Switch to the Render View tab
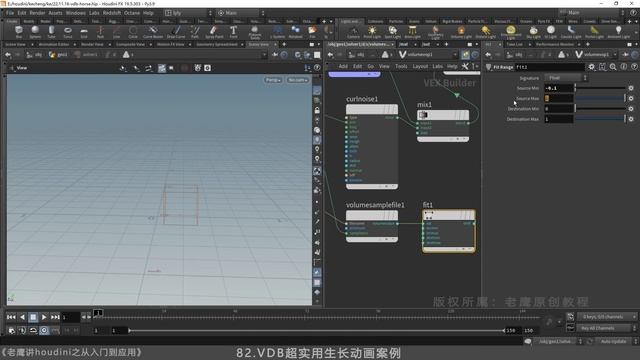This screenshot has width=640, height=360. pos(92,44)
